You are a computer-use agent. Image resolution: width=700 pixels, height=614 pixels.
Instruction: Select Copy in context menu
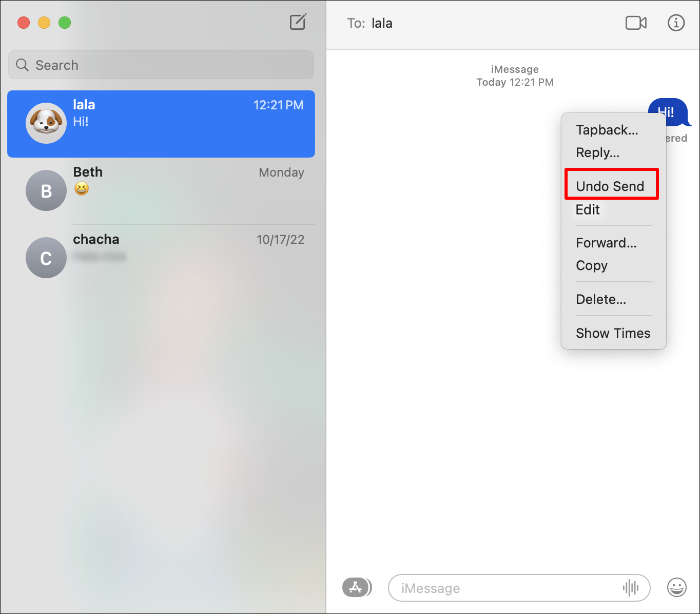[x=592, y=265]
